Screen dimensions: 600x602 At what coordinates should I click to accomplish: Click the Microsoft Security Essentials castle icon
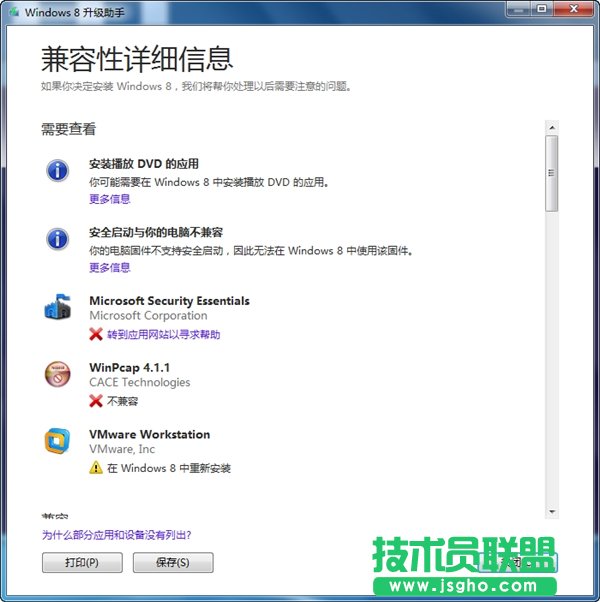pyautogui.click(x=58, y=306)
